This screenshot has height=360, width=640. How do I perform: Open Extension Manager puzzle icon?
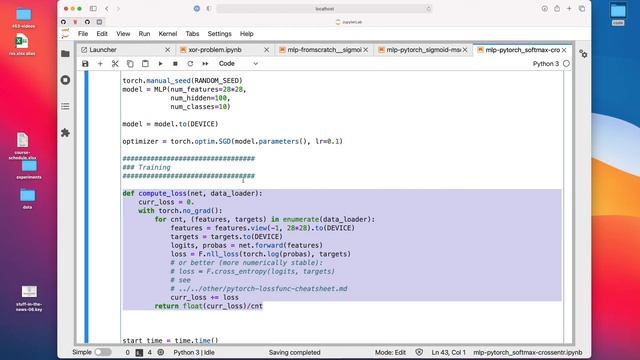65,133
